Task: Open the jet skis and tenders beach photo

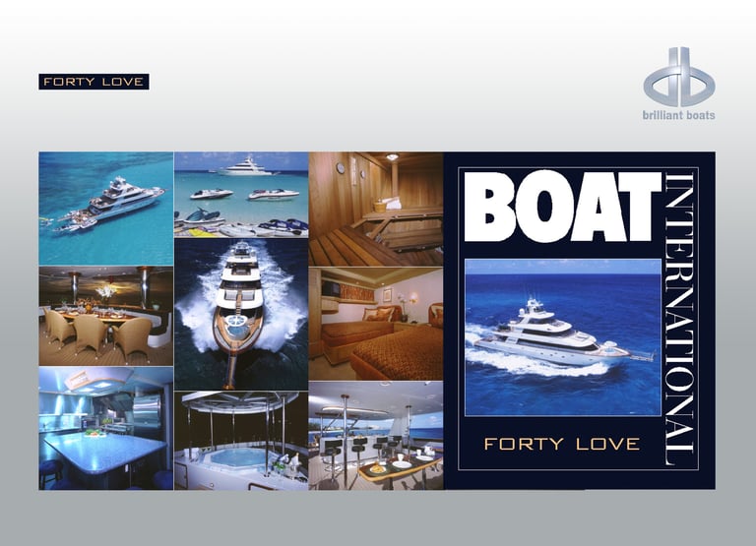Action: [x=241, y=195]
